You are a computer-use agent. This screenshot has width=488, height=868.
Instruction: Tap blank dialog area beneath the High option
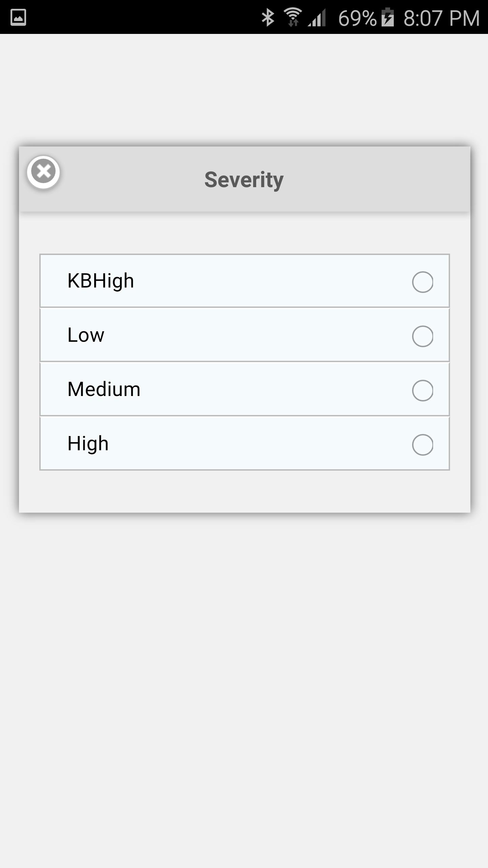coord(244,492)
